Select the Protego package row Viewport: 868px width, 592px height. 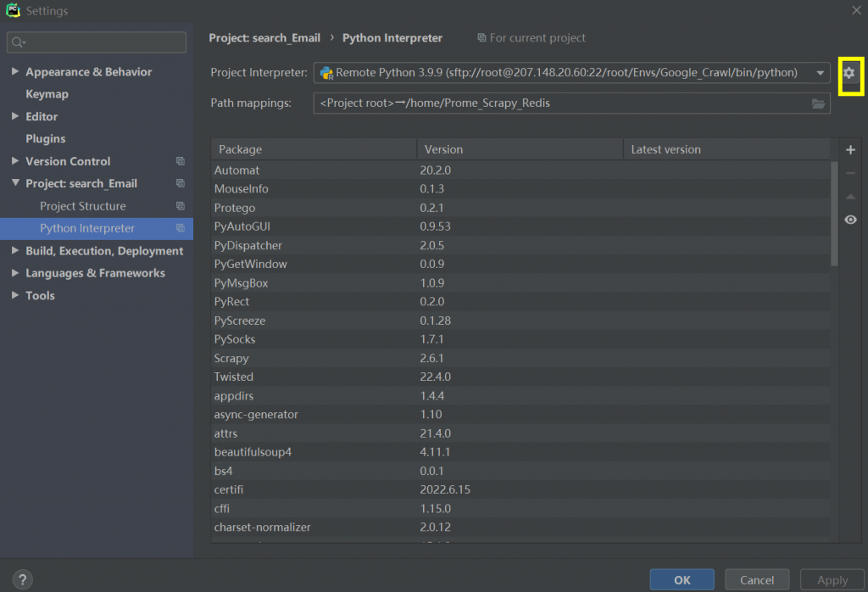tap(520, 208)
